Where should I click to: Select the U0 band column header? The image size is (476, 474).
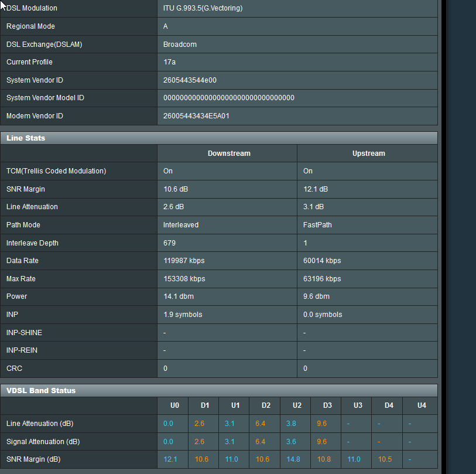click(174, 405)
